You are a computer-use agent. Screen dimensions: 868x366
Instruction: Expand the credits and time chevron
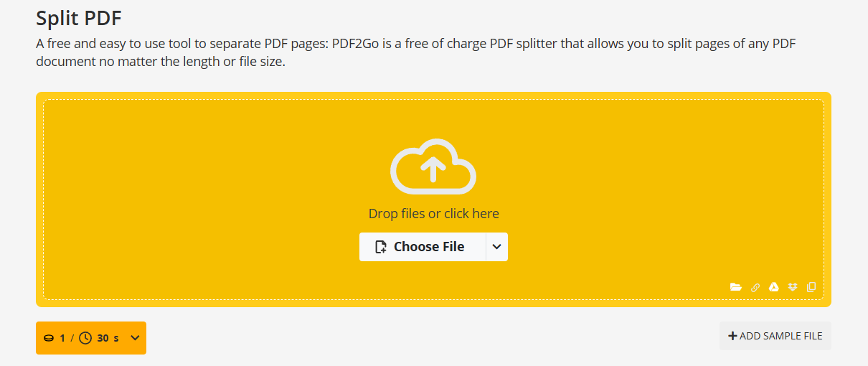pyautogui.click(x=135, y=338)
